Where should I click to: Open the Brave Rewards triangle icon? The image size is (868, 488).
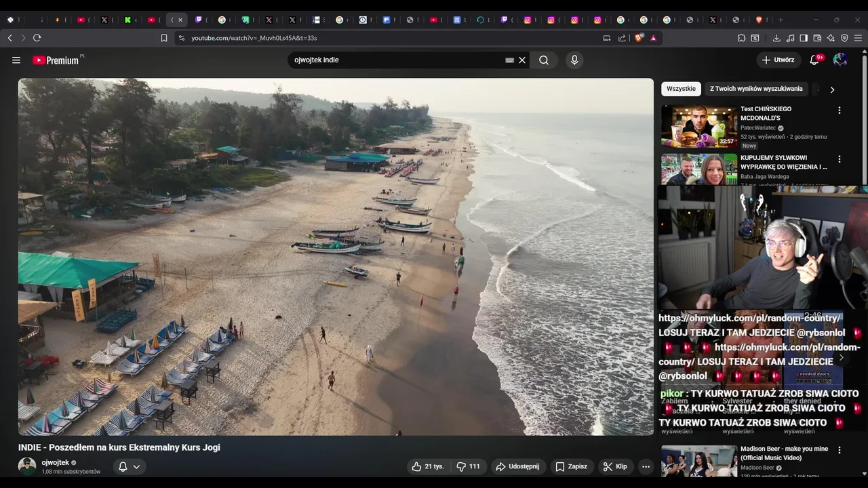pos(653,38)
